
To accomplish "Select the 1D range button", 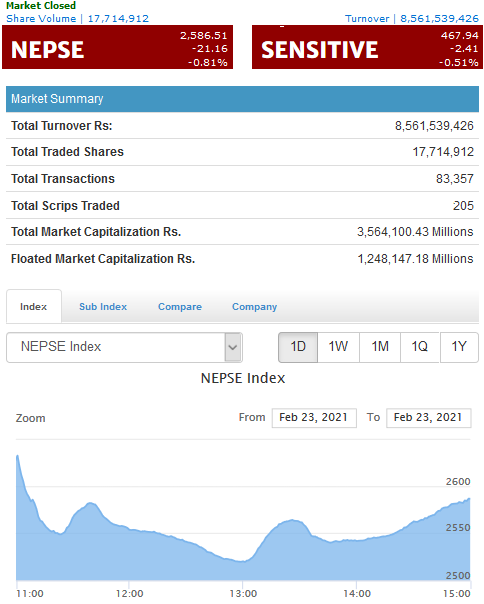I will click(x=298, y=347).
